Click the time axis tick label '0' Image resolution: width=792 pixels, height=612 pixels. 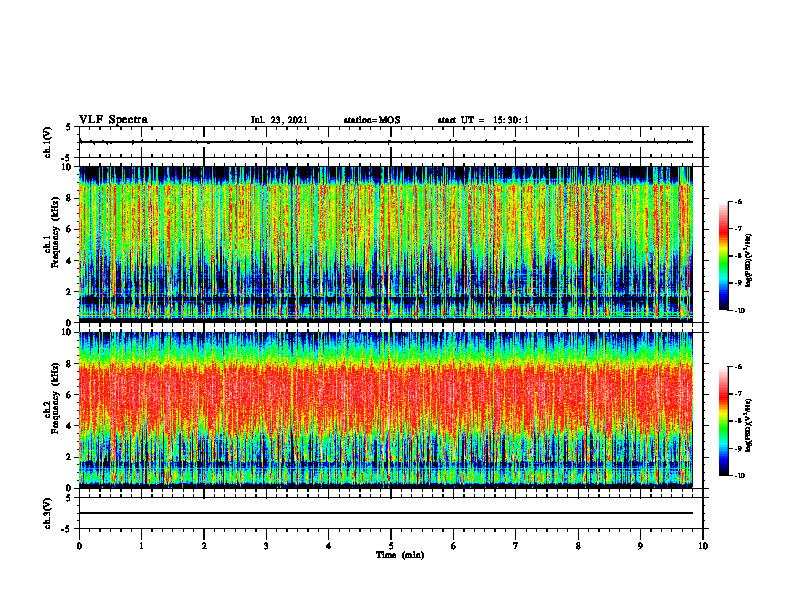pyautogui.click(x=79, y=546)
